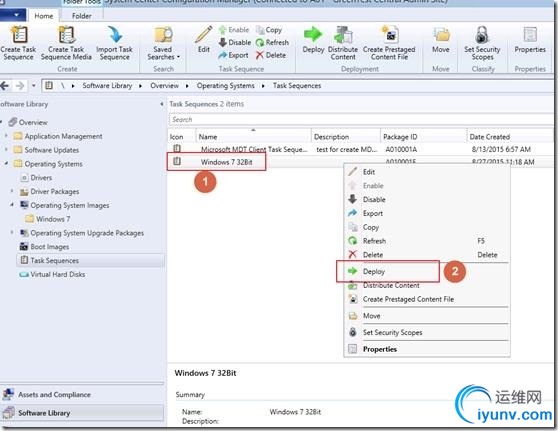
Task: Click Copy in the ribbon
Action: (x=269, y=30)
